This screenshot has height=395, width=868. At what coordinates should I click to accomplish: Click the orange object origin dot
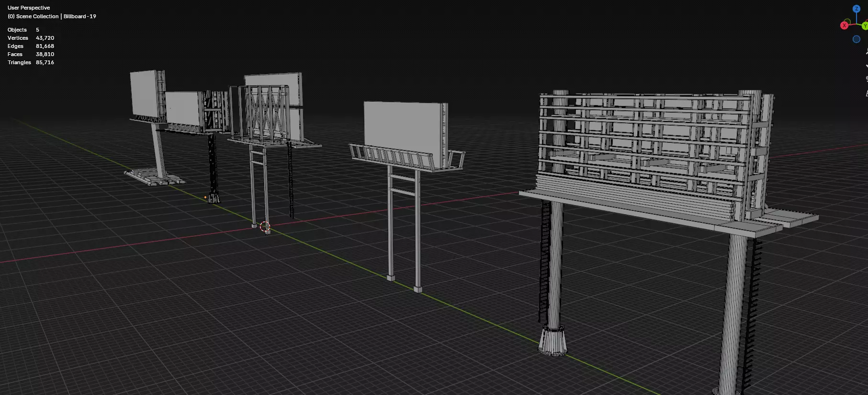click(x=205, y=197)
